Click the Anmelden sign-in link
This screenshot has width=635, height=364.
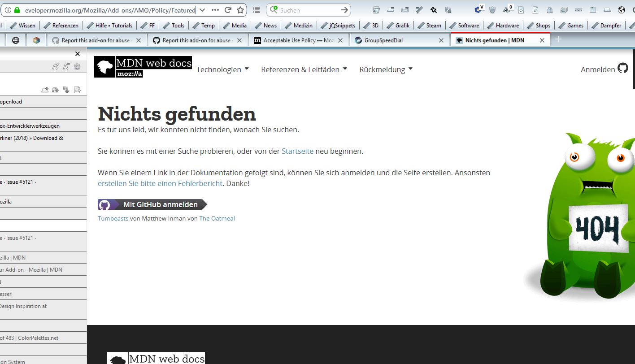click(604, 69)
